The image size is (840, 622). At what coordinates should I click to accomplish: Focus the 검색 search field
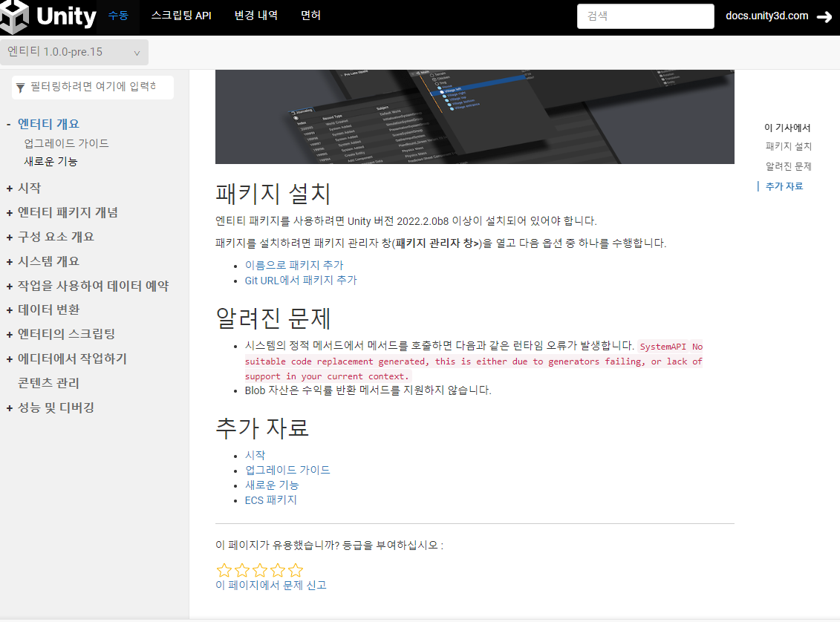(x=645, y=16)
